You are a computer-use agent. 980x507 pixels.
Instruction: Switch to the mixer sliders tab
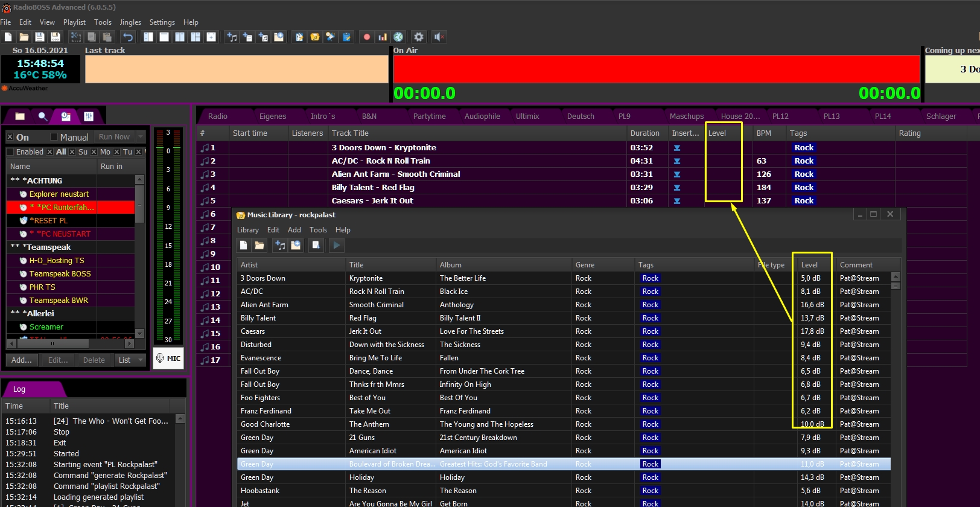click(x=89, y=116)
